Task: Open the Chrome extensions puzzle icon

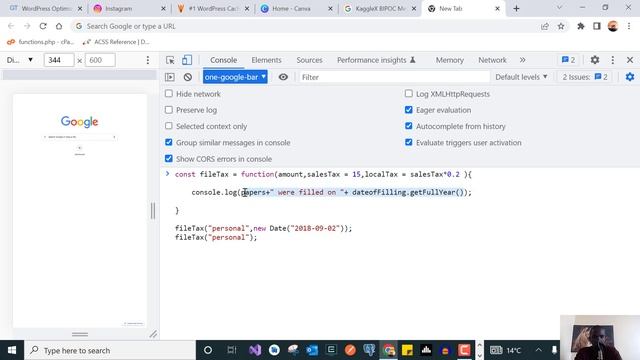Action: [580, 26]
